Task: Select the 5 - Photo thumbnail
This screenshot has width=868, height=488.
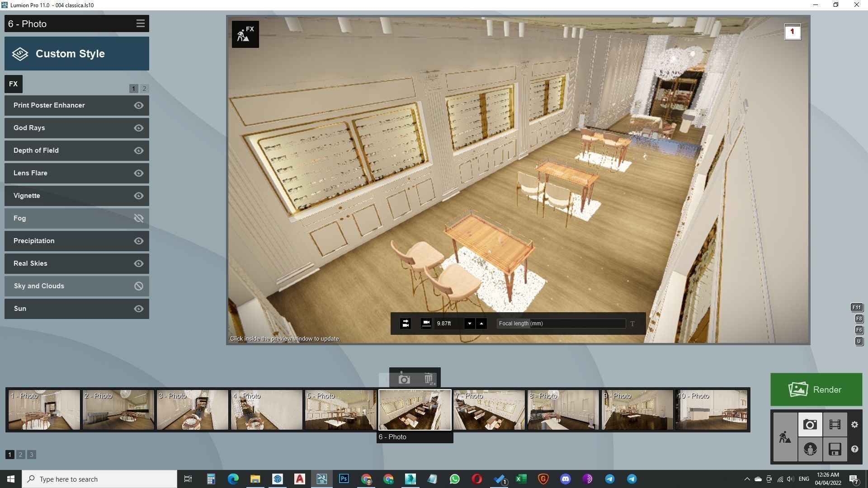Action: [340, 410]
